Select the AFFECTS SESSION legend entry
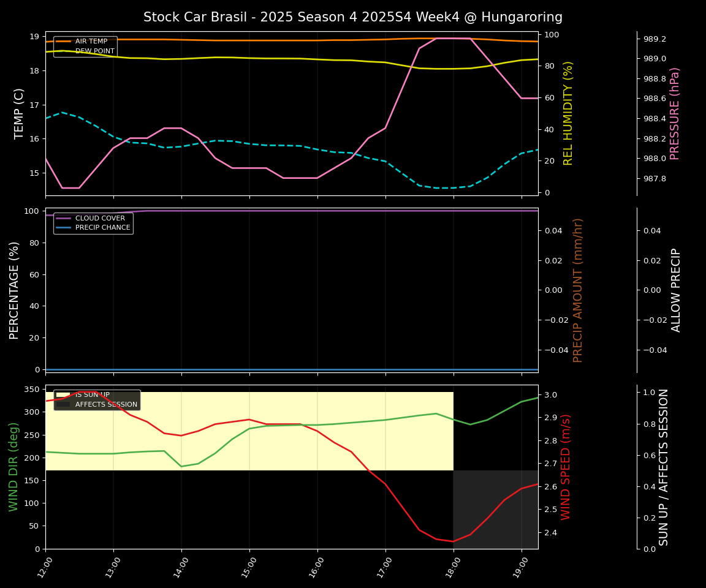Screen dimensions: 706x588 [105, 404]
